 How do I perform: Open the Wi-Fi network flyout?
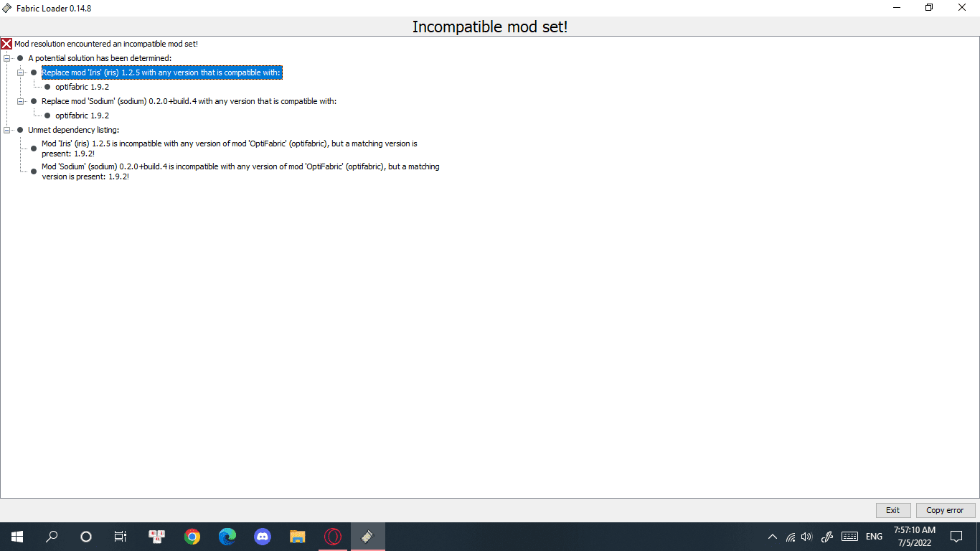click(791, 537)
